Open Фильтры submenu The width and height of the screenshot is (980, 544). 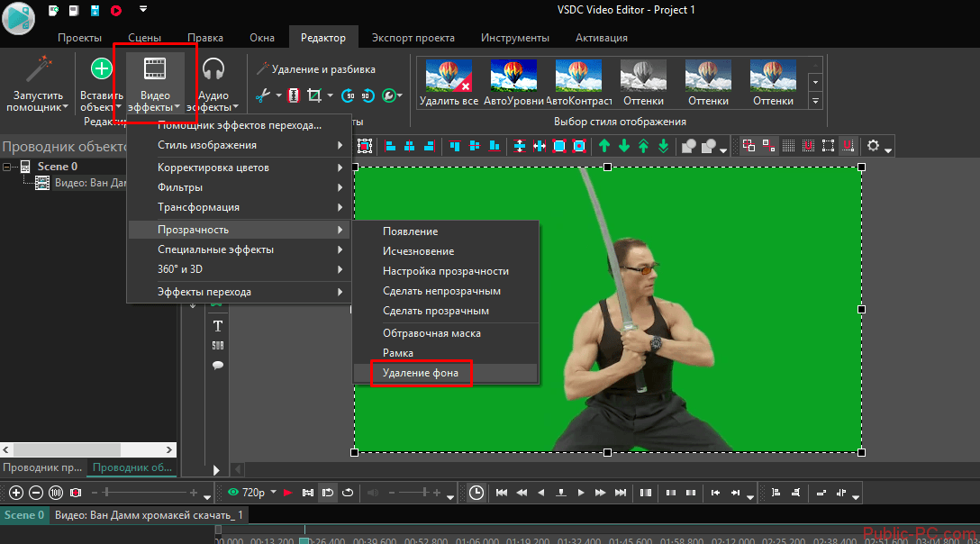point(239,187)
